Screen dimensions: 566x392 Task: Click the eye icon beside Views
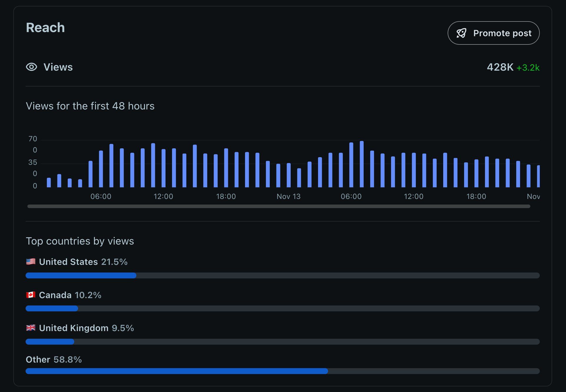point(32,67)
